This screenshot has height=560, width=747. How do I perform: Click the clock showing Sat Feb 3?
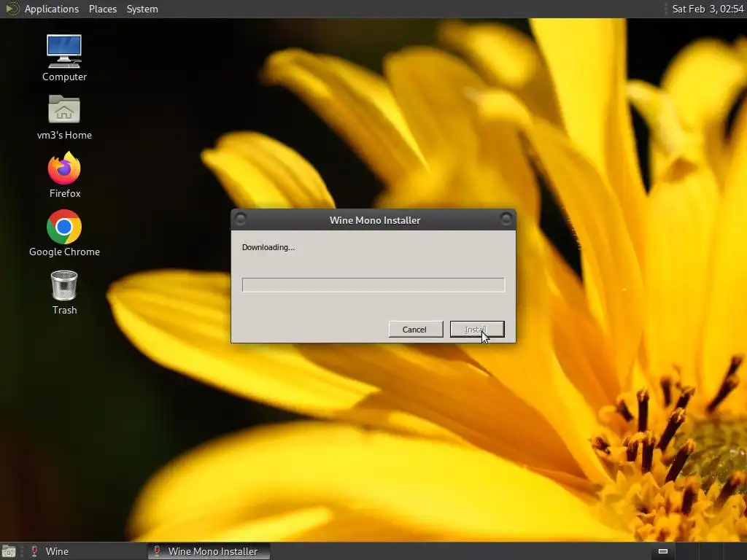[x=708, y=9]
